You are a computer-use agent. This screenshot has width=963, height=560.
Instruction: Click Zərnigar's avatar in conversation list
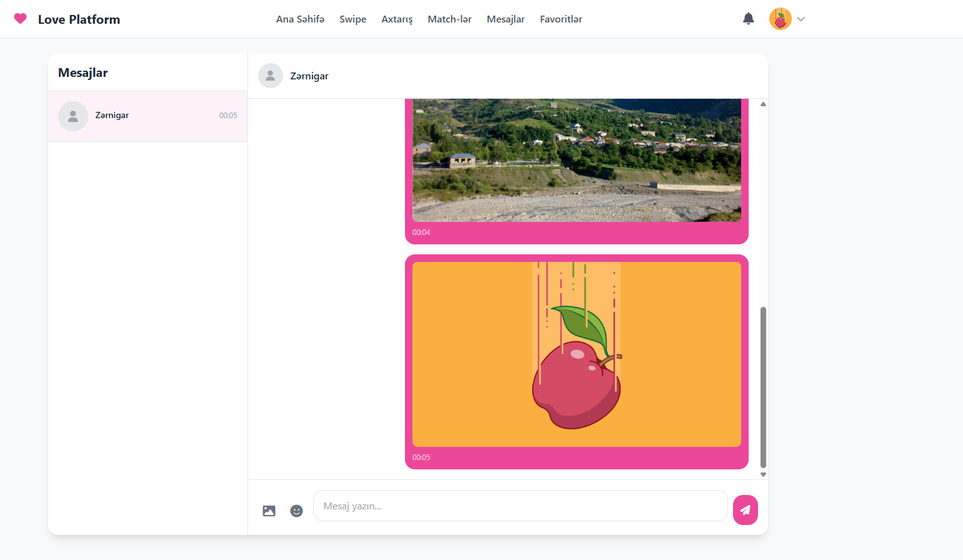click(73, 116)
